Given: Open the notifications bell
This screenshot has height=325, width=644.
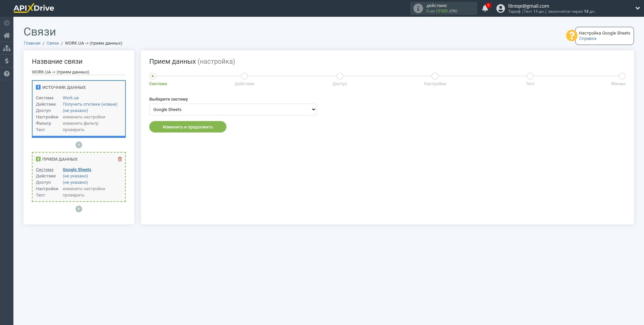Looking at the screenshot, I should [485, 8].
